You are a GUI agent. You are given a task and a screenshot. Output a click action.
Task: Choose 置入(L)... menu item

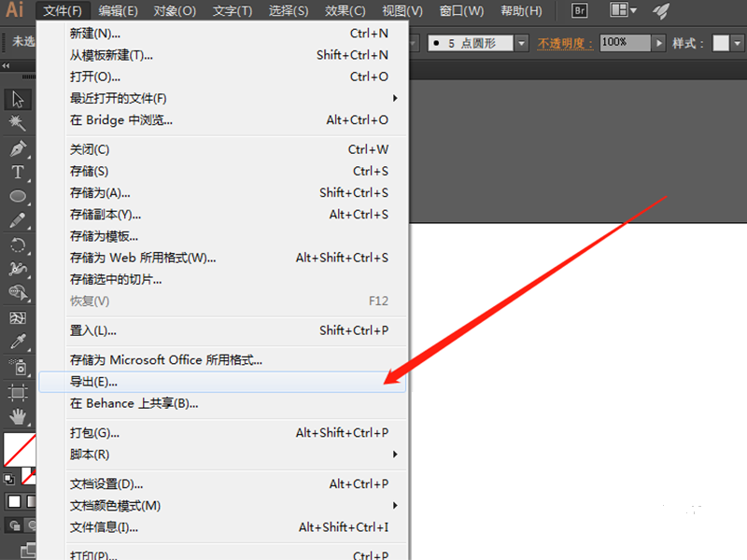(x=222, y=330)
